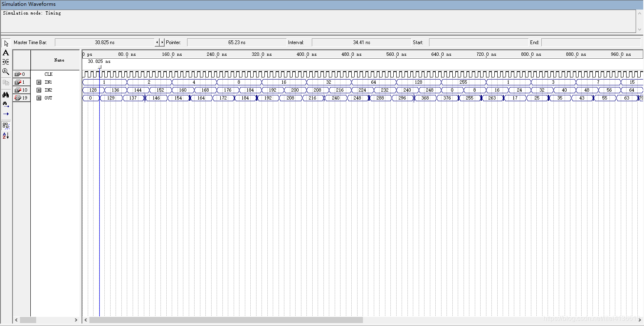Click waveform horizontal scrollbar left arrow
The image size is (644, 326).
(x=86, y=320)
